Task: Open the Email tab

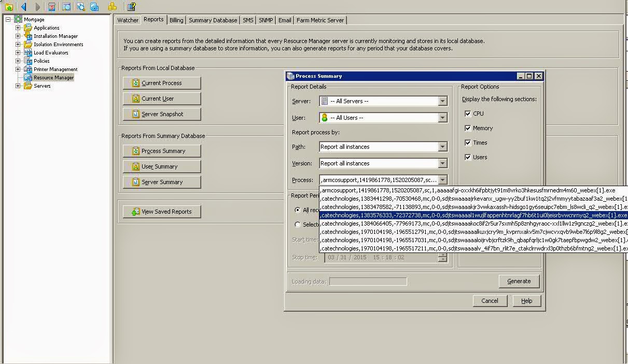Action: coord(285,20)
